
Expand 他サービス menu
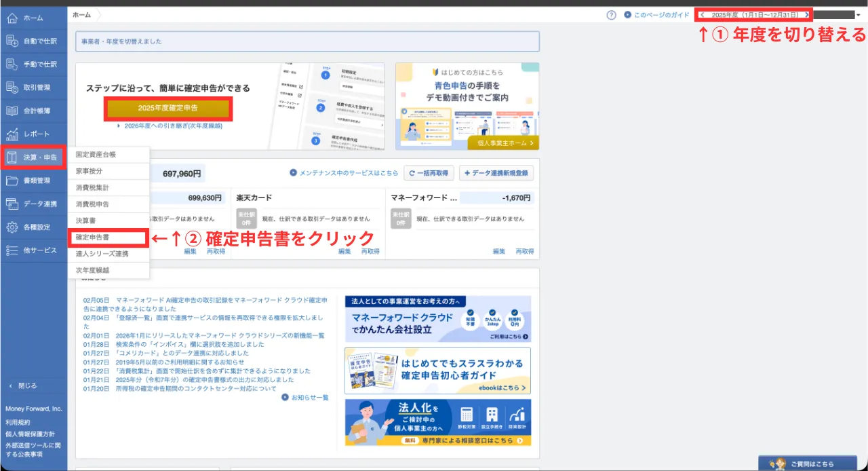coord(34,250)
